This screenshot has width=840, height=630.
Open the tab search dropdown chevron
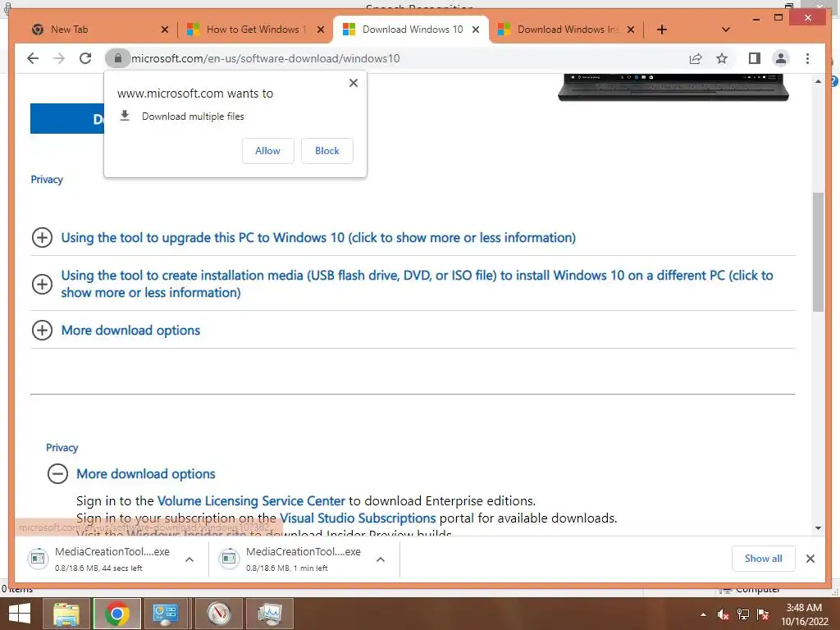point(725,30)
